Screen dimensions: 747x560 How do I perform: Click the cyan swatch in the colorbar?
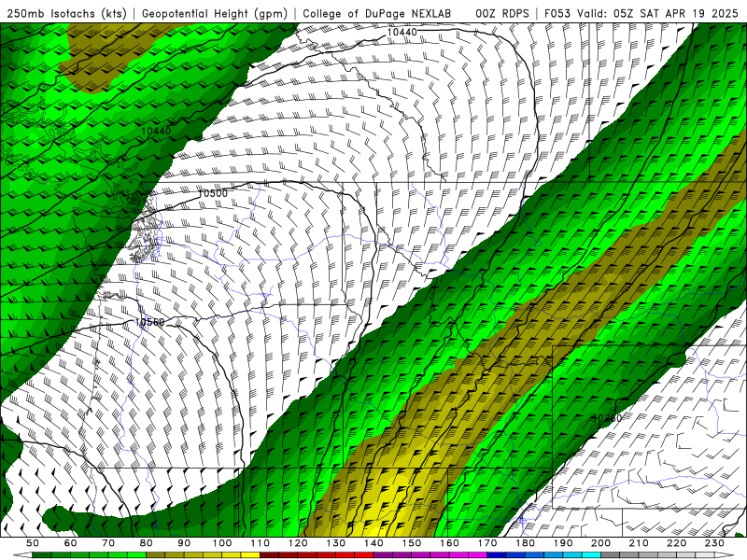pyautogui.click(x=591, y=555)
